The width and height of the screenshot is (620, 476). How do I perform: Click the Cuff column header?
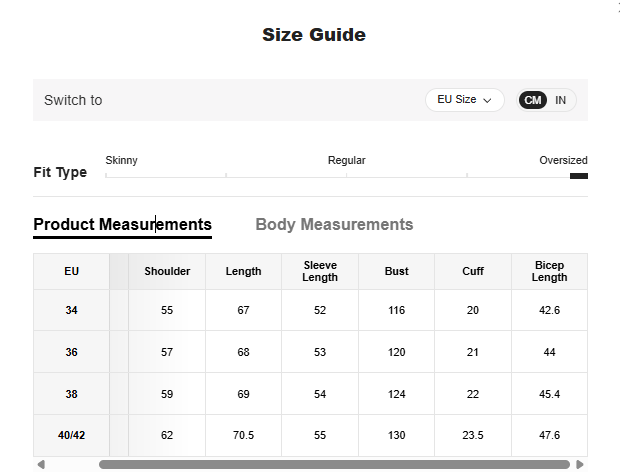click(x=473, y=271)
